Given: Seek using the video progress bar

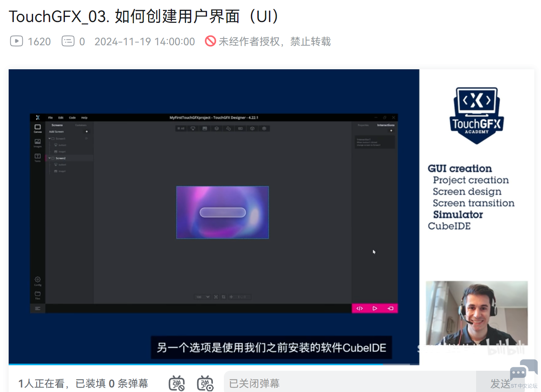Looking at the screenshot, I should [x=197, y=364].
